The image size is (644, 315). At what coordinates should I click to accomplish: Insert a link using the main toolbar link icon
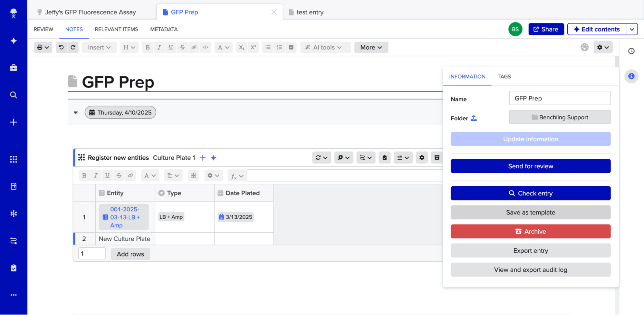pos(194,47)
